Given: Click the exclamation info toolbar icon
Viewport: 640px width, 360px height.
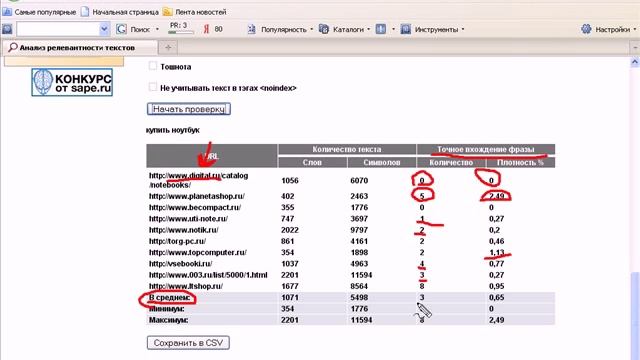Looking at the screenshot, I should (x=381, y=29).
